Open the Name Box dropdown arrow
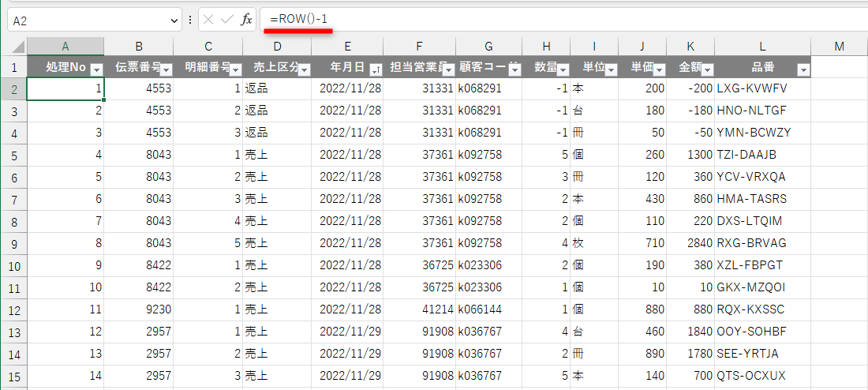868x390 pixels. tap(175, 21)
